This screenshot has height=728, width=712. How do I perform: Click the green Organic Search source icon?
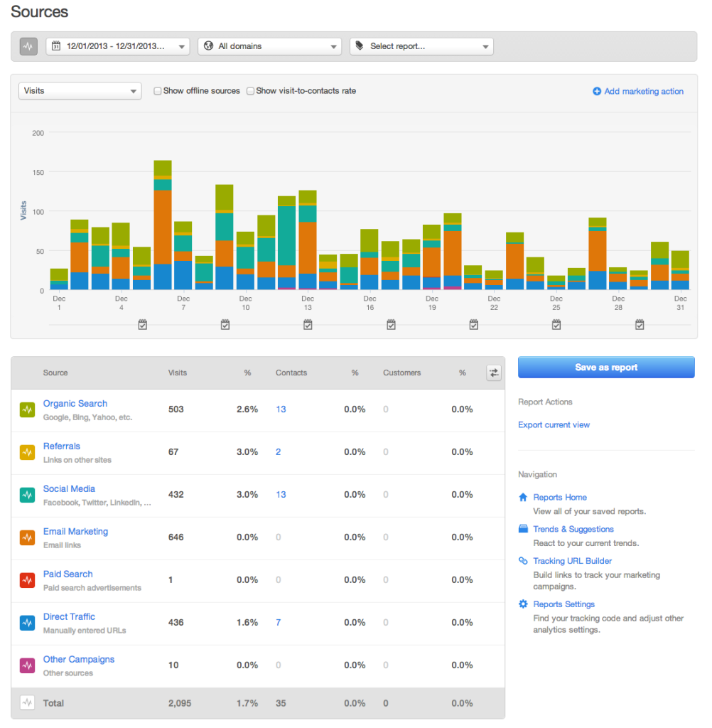coord(27,409)
